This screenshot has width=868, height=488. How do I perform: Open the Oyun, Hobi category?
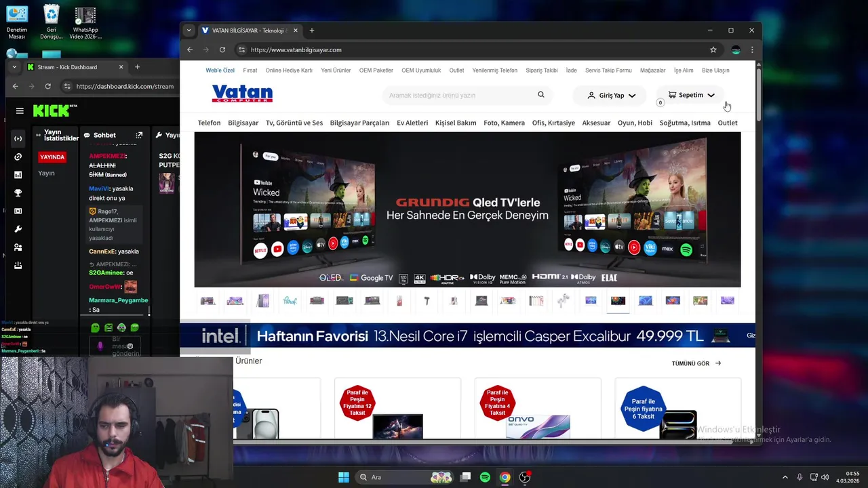coord(635,123)
